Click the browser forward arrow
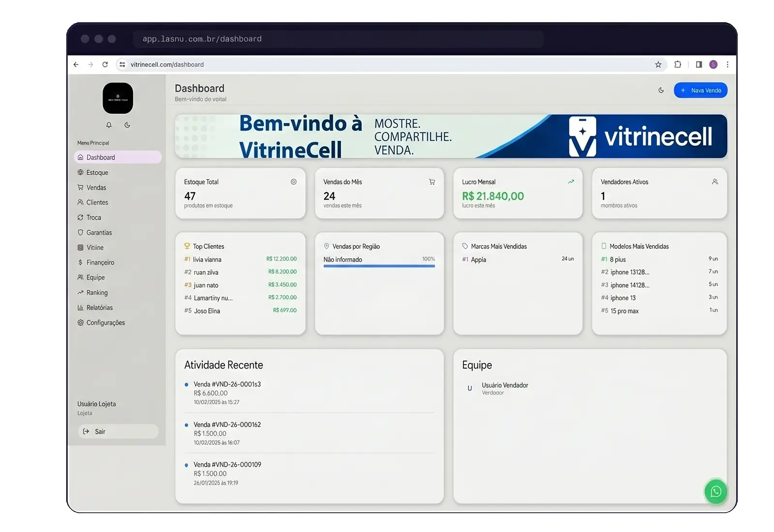The height and width of the screenshot is (532, 774). tap(90, 64)
